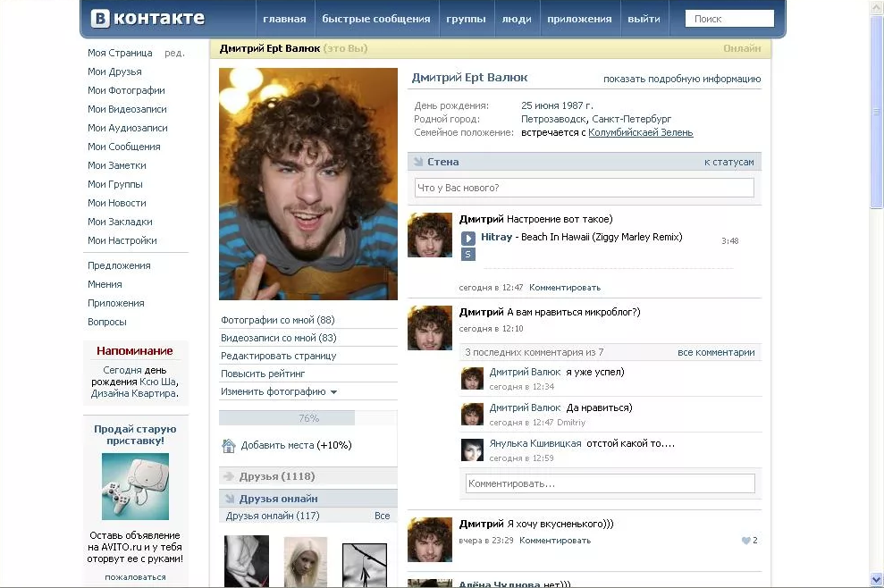
Task: Open Фотографии со мной (88)
Action: (x=278, y=320)
